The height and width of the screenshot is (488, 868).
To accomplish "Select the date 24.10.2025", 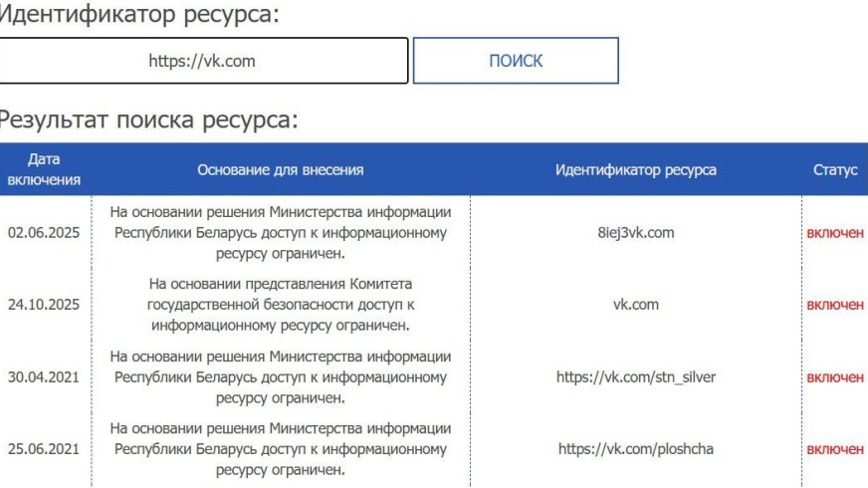I will click(x=44, y=305).
